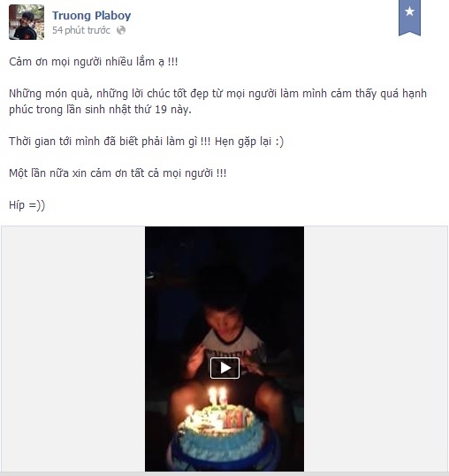
Task: Click the gray area right of video
Action: pyautogui.click(x=376, y=349)
